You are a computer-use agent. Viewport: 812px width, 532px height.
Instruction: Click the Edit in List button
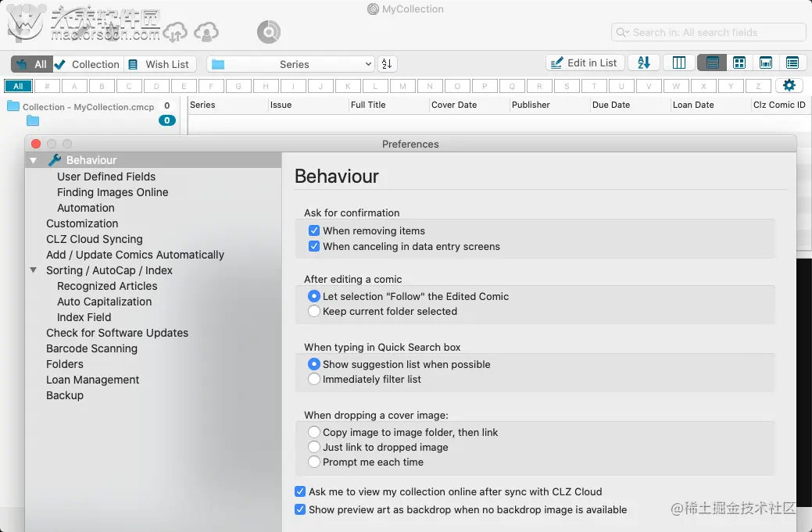[585, 63]
